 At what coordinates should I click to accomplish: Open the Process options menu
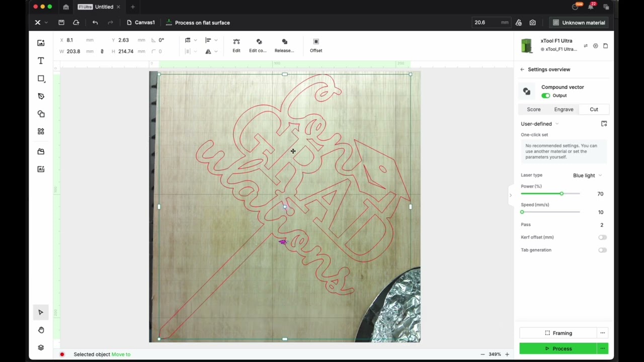coord(602,348)
